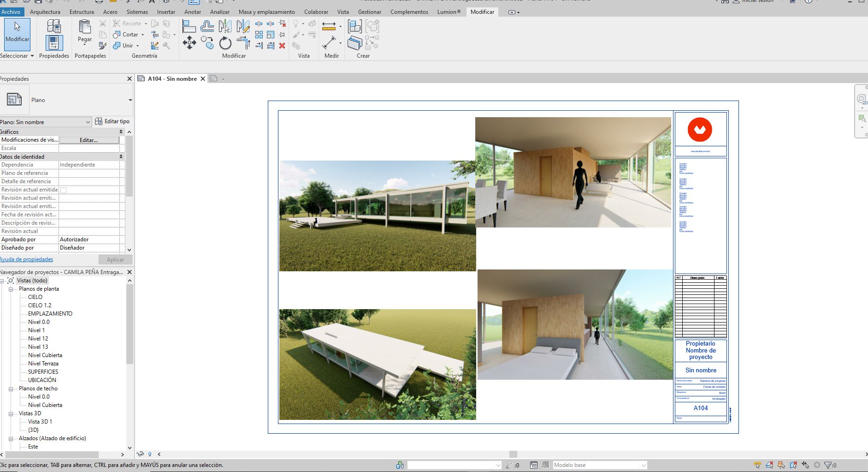Viewport: 868px width, 472px height.
Task: Click the Editar... button for graphics modifications
Action: click(89, 140)
